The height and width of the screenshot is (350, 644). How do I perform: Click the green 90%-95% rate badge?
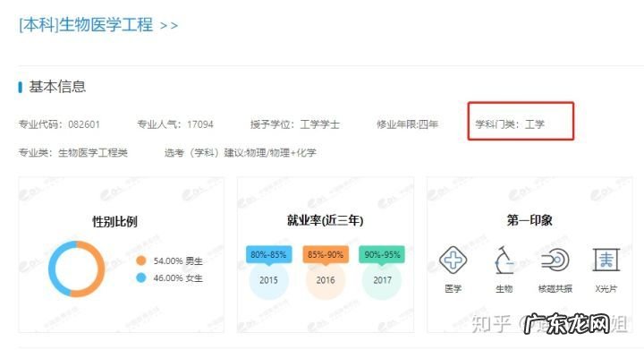[x=382, y=255]
